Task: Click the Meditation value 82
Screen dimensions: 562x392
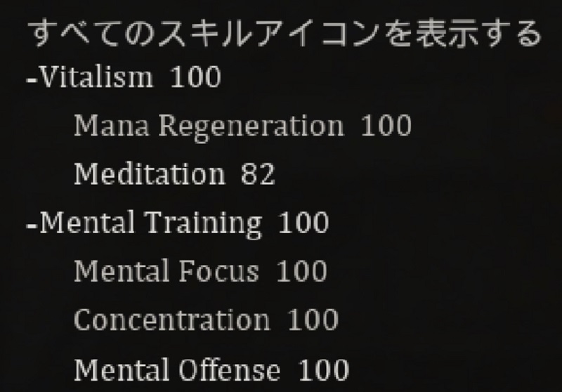Action: tap(257, 174)
